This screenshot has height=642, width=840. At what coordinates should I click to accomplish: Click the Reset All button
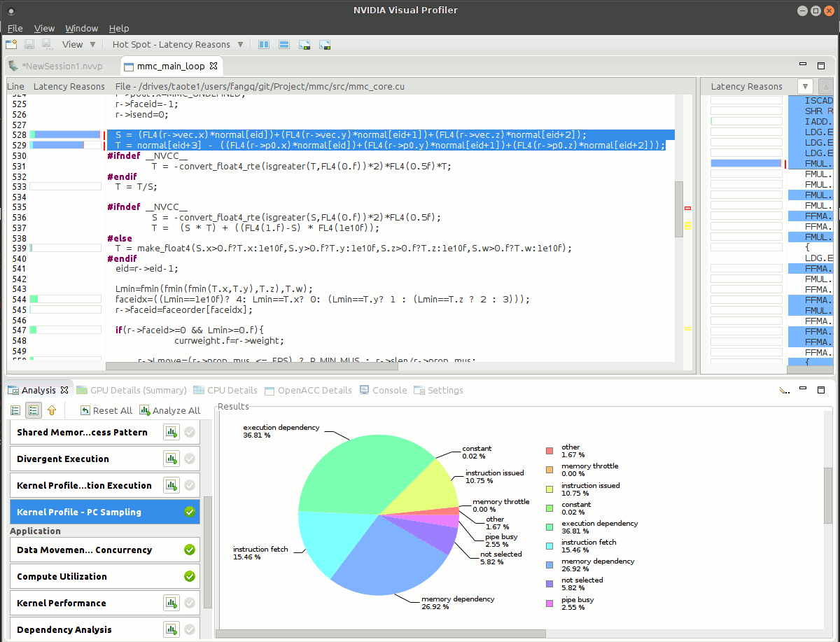coord(106,410)
